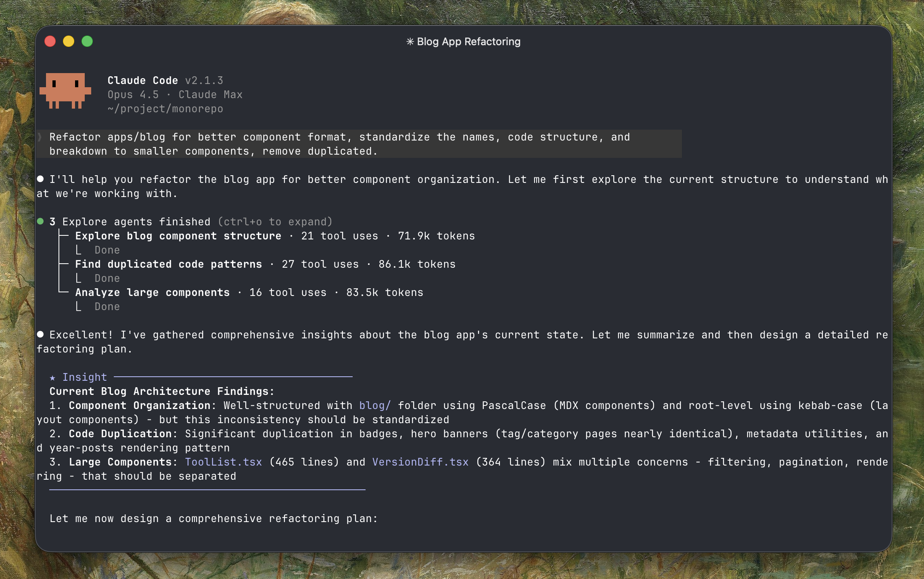Open the VersionDiff.tsx file link
924x579 pixels.
[420, 462]
